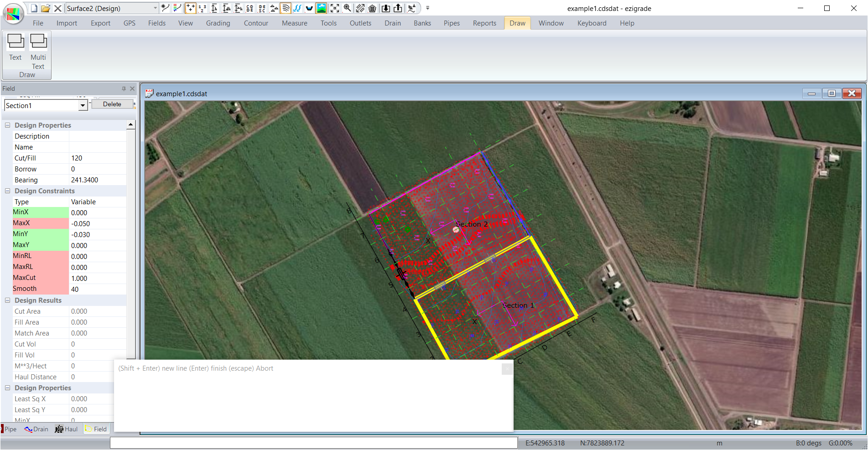Click the open folder icon in toolbar
The image size is (868, 450).
tap(46, 8)
